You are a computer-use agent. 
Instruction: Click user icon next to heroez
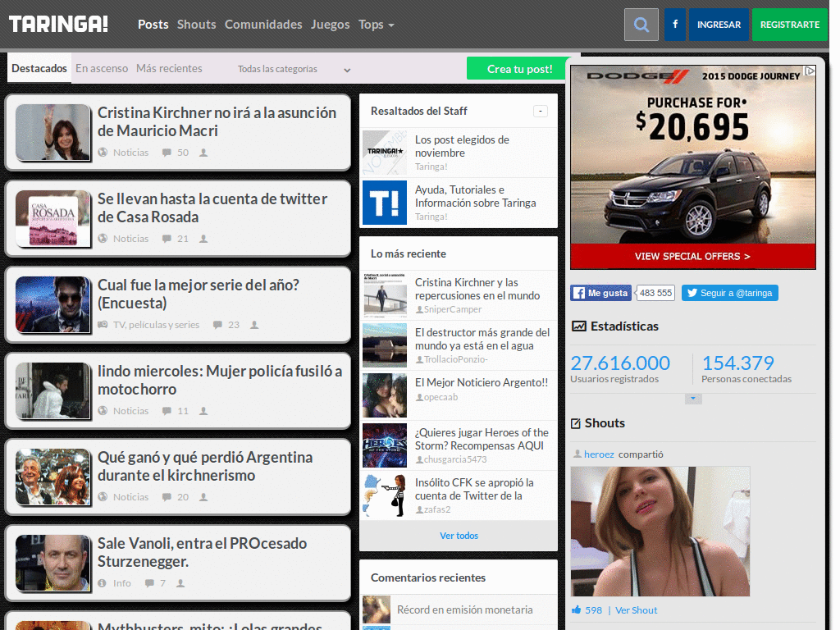[x=577, y=454]
